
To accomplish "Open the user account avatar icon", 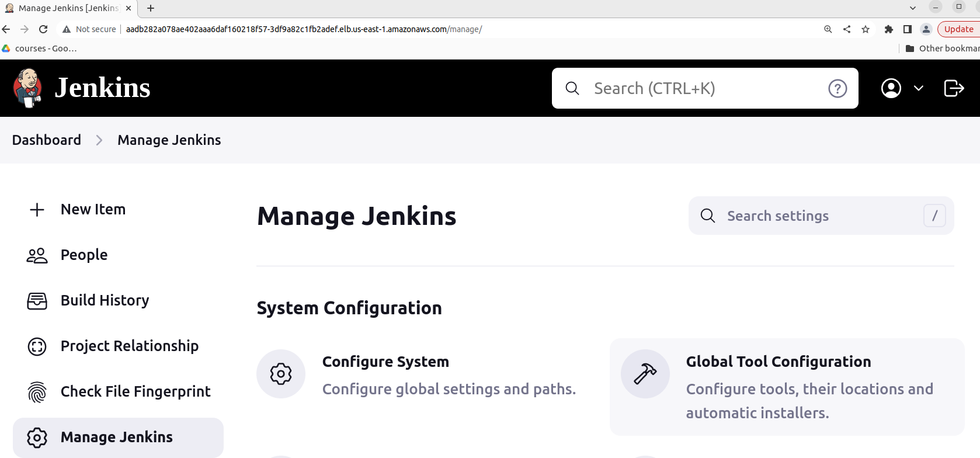I will click(x=891, y=88).
